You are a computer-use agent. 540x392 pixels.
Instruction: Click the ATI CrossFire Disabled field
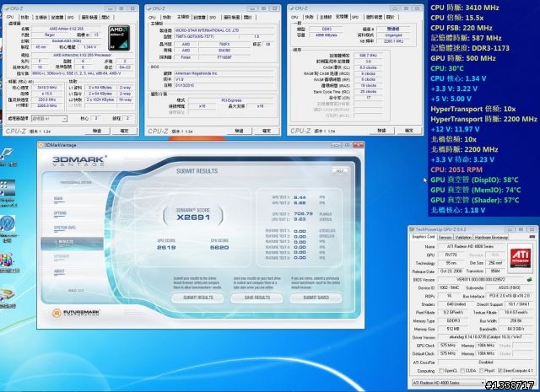point(485,362)
